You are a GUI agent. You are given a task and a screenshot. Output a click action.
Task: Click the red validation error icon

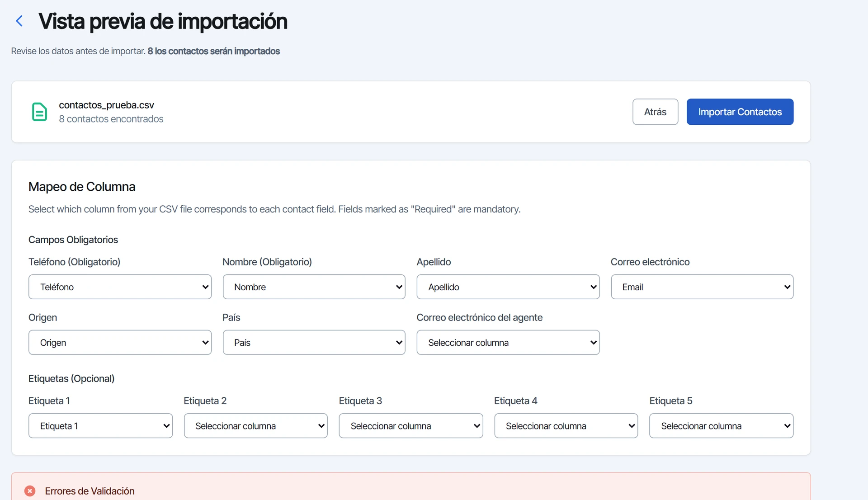coord(30,491)
